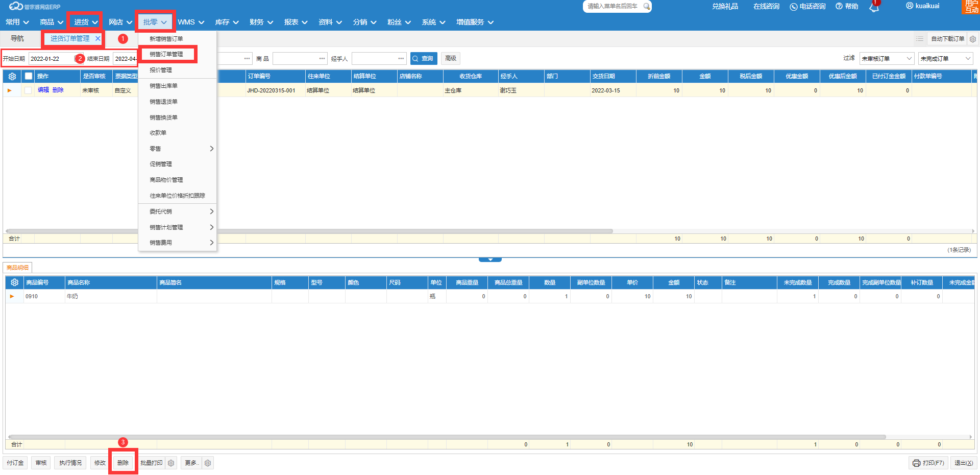
Task: Click the magnifier icon in menu search box
Action: click(646, 6)
